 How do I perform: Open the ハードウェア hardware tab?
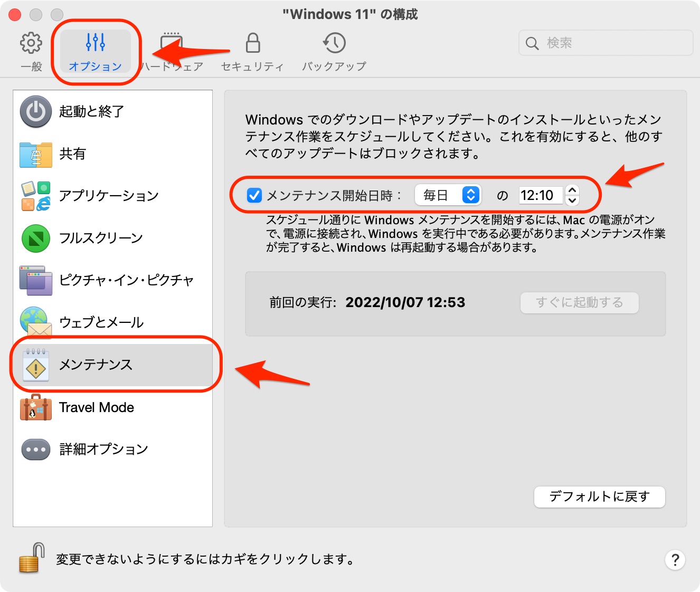tap(172, 52)
